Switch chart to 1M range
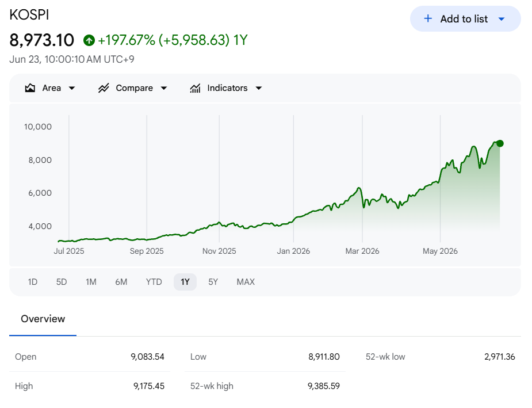This screenshot has height=408, width=532. [x=91, y=282]
